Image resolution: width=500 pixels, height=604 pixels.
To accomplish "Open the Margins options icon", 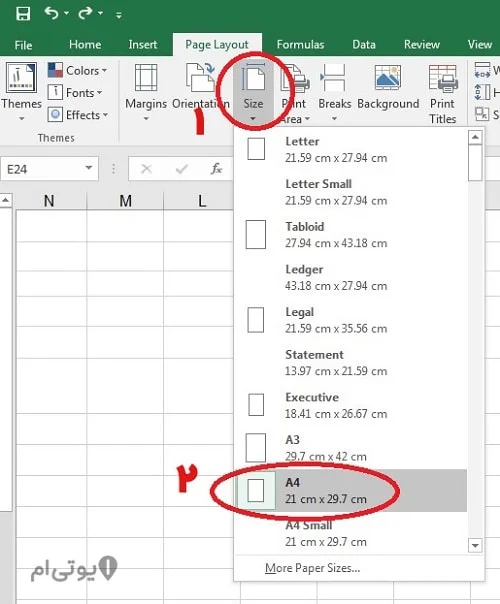I will point(146,78).
